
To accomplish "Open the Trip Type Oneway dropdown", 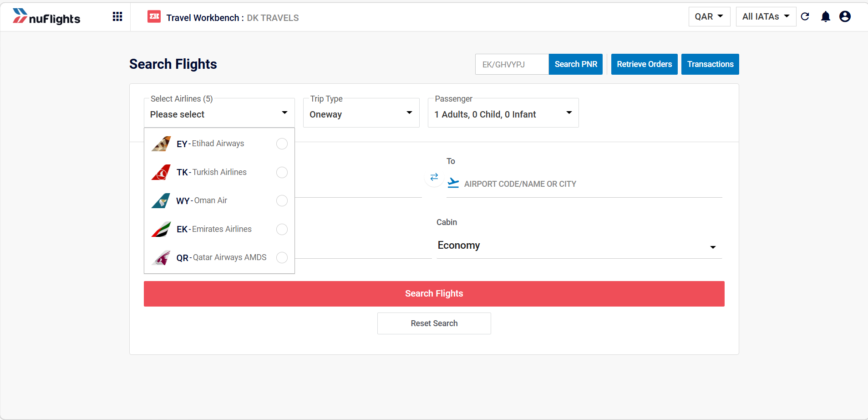I will 361,113.
